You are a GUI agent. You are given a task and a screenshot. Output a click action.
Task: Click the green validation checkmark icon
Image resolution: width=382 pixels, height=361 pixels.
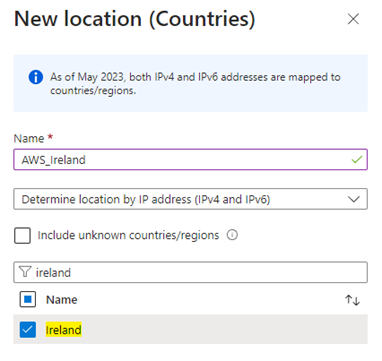(x=357, y=160)
